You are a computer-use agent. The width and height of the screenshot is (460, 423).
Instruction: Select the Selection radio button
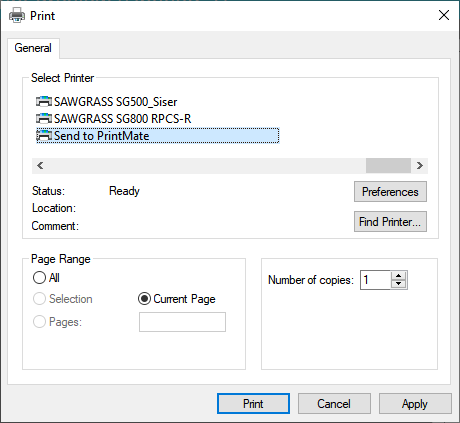(39, 299)
